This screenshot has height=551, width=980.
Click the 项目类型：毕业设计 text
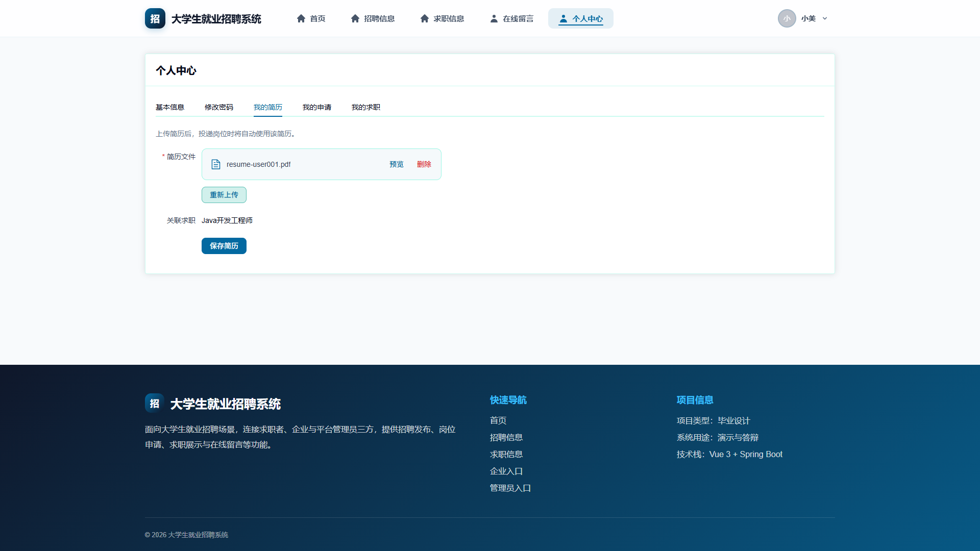tap(714, 420)
